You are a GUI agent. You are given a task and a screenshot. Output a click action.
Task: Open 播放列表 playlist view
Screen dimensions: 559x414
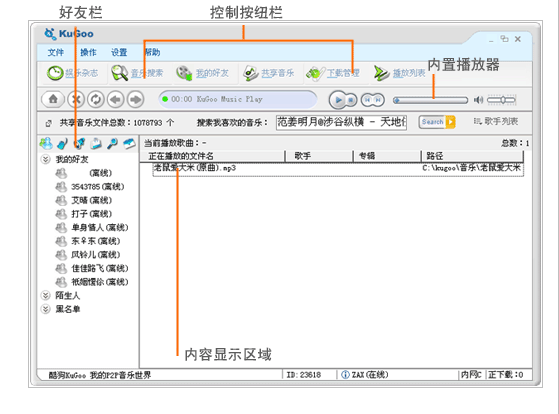[x=399, y=73]
